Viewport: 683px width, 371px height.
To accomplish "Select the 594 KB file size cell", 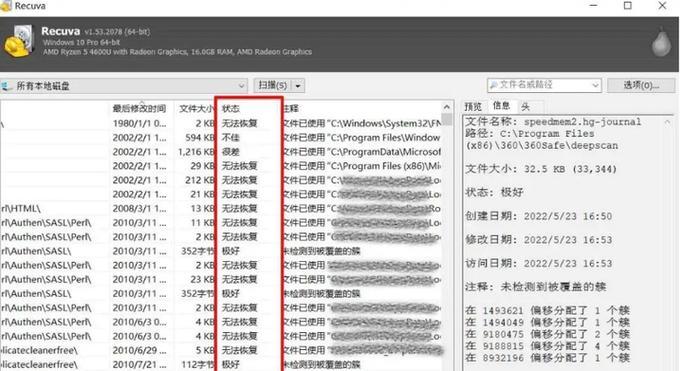I will click(200, 138).
